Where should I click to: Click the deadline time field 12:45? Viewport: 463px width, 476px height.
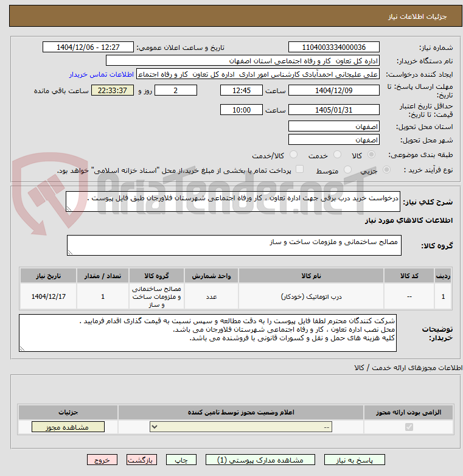pos(242,90)
